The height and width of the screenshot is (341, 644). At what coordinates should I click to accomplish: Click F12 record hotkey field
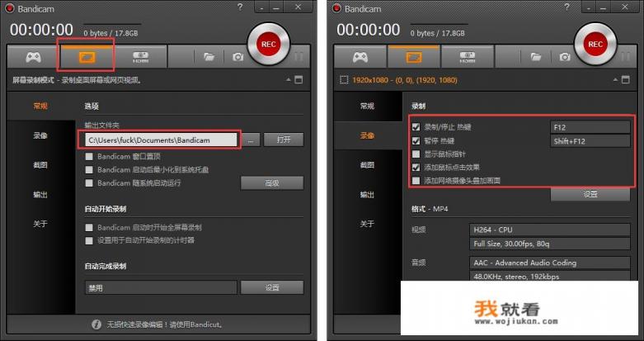pos(590,127)
